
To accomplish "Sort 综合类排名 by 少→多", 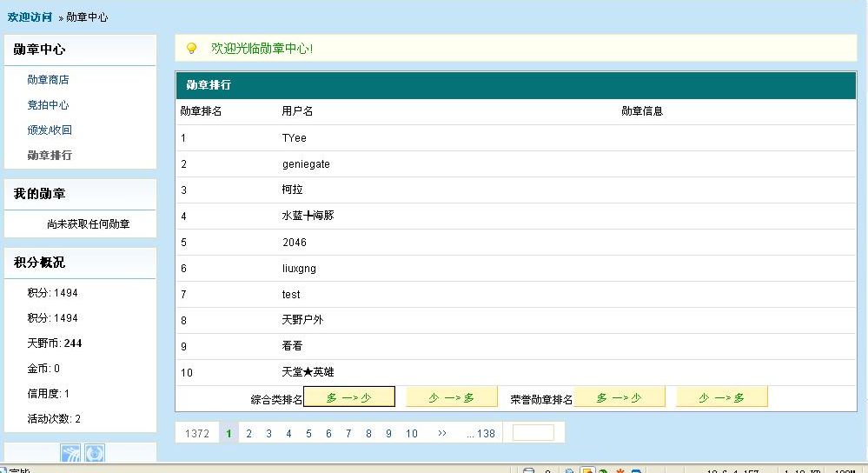I will (452, 397).
